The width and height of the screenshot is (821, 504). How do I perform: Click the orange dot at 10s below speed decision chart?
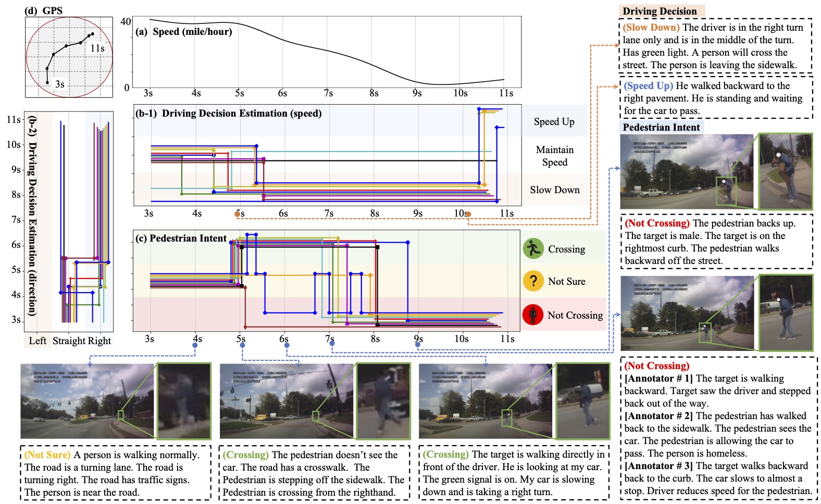468,214
